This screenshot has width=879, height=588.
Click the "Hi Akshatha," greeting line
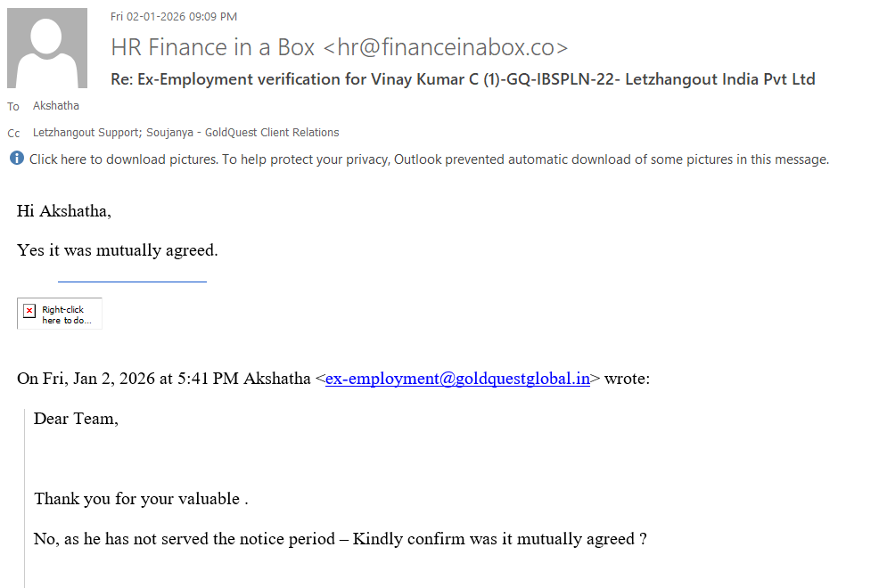[64, 211]
